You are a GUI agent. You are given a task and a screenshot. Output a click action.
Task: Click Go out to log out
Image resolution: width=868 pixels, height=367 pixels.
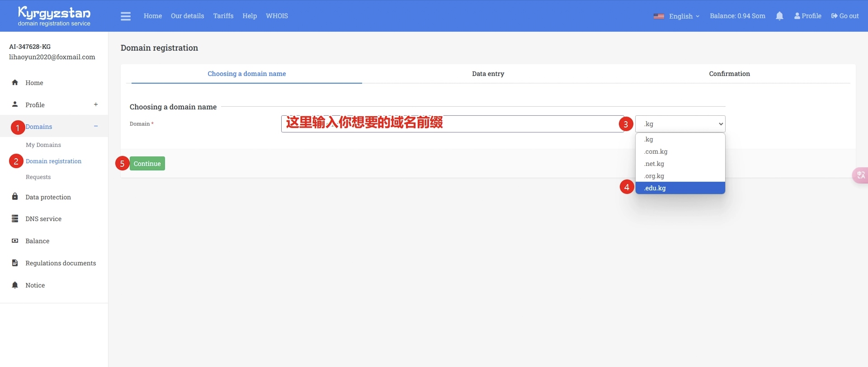[x=845, y=16]
